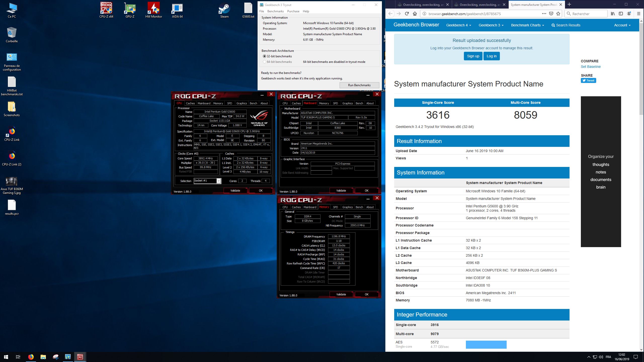The height and width of the screenshot is (362, 644).
Task: Click the Log in button
Action: [492, 56]
